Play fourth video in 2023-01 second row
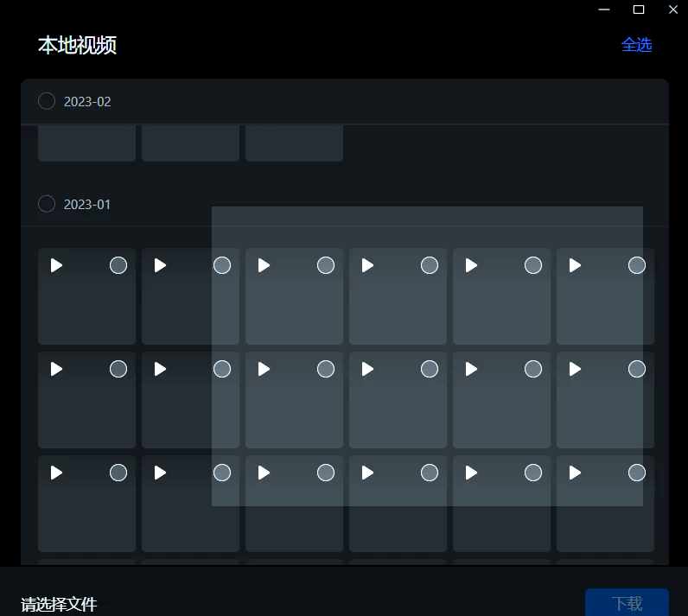 367,369
